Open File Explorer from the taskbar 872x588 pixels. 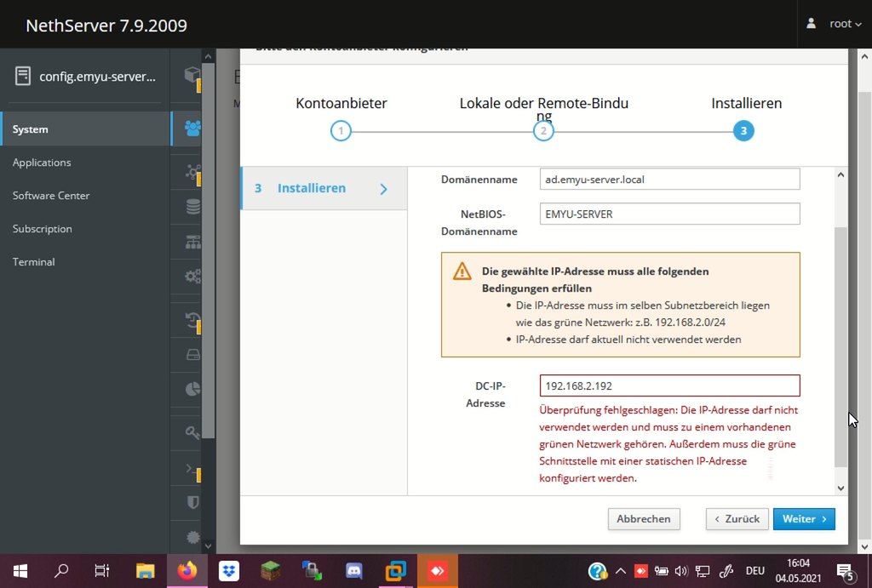pos(145,571)
